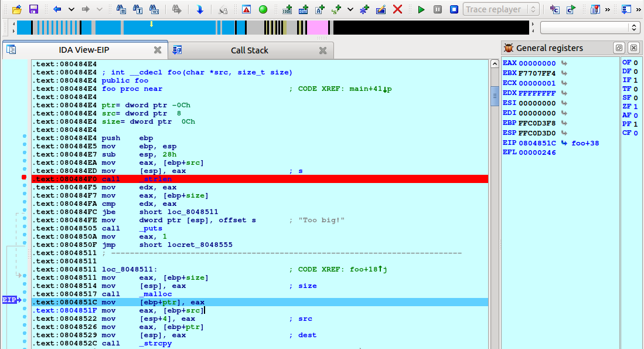The height and width of the screenshot is (349, 644).
Task: Click the green circle toolbar icon
Action: pyautogui.click(x=263, y=9)
